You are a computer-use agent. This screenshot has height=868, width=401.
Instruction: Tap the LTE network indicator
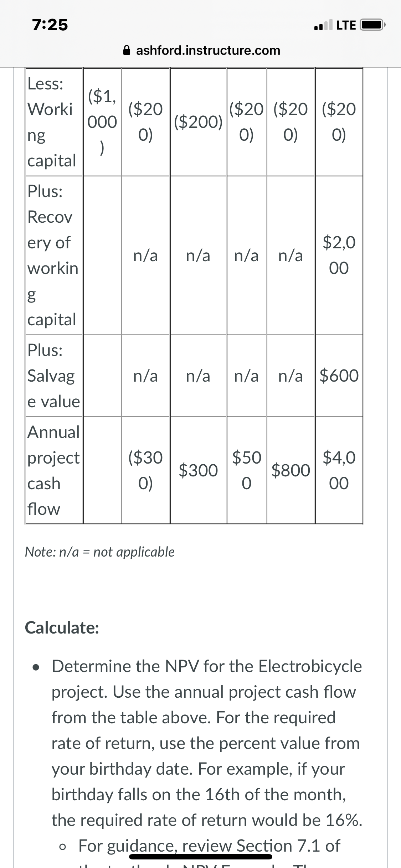346,25
